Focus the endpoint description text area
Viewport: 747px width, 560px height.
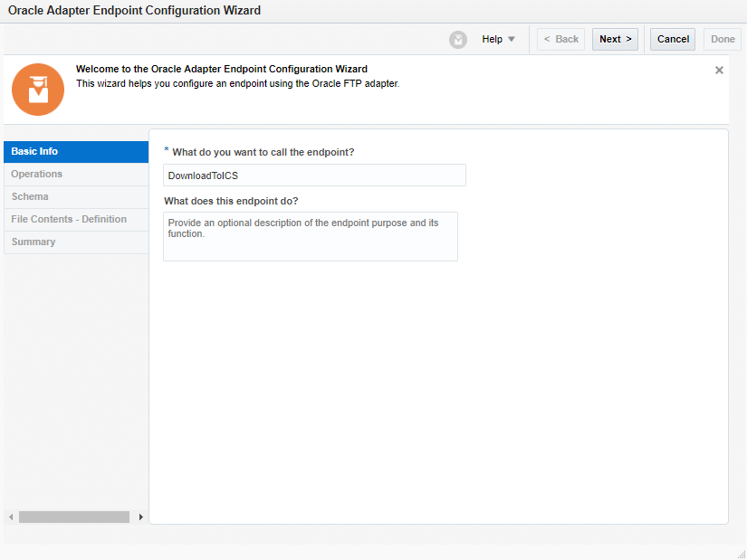[311, 237]
